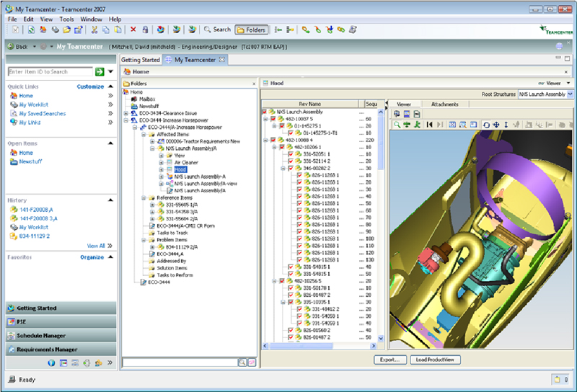Collapse the History section arrow

(111, 200)
